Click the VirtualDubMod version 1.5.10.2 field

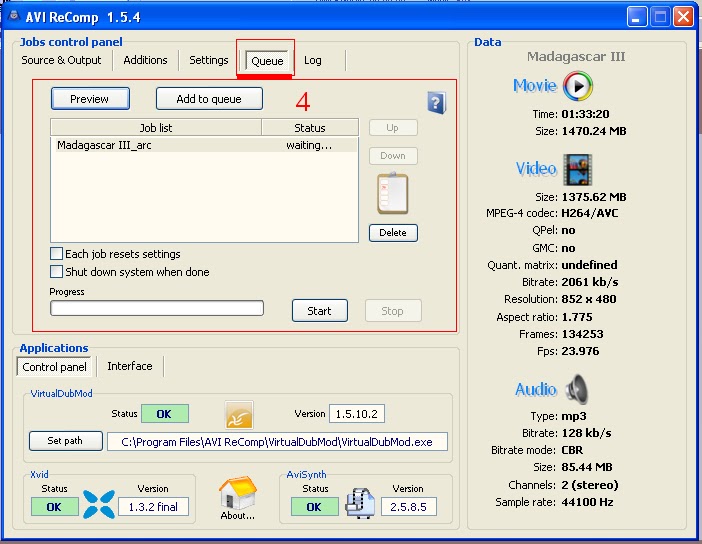[x=357, y=414]
